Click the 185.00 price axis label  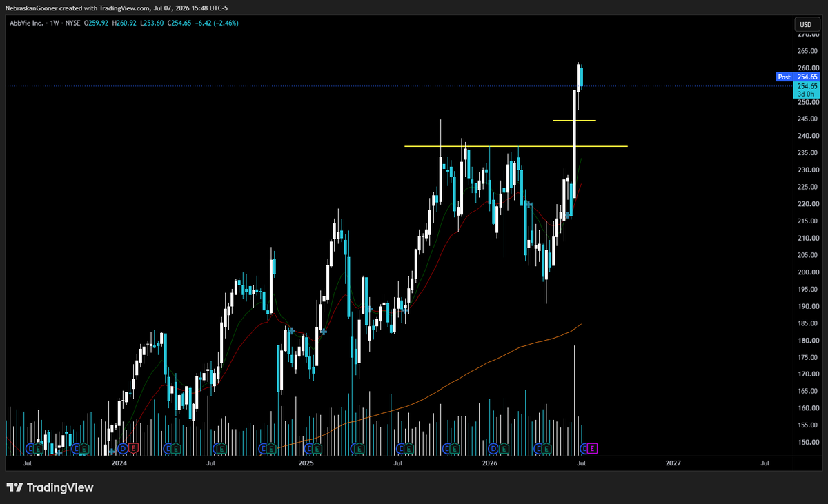coord(807,323)
